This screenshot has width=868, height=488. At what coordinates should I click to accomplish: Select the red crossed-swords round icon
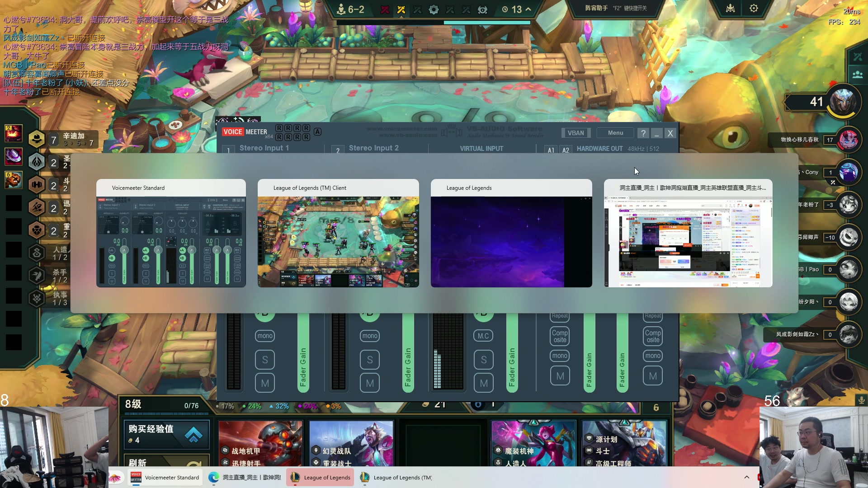(385, 9)
